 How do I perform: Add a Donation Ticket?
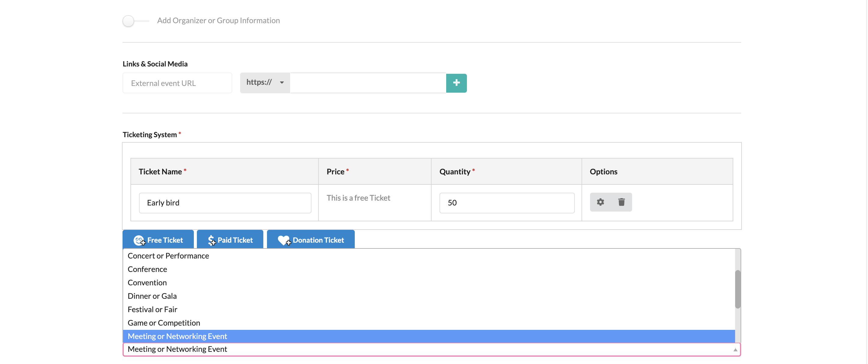pyautogui.click(x=311, y=240)
